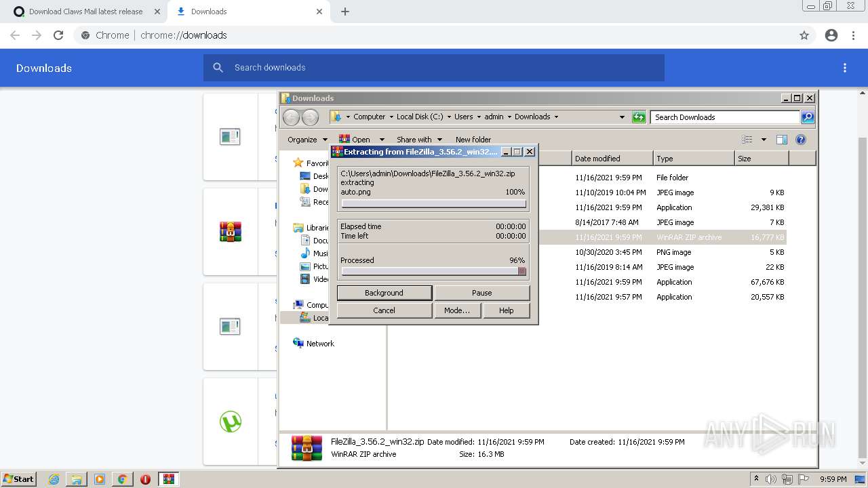Image resolution: width=868 pixels, height=488 pixels.
Task: Launch Internet Explorer from taskbar
Action: [x=54, y=479]
